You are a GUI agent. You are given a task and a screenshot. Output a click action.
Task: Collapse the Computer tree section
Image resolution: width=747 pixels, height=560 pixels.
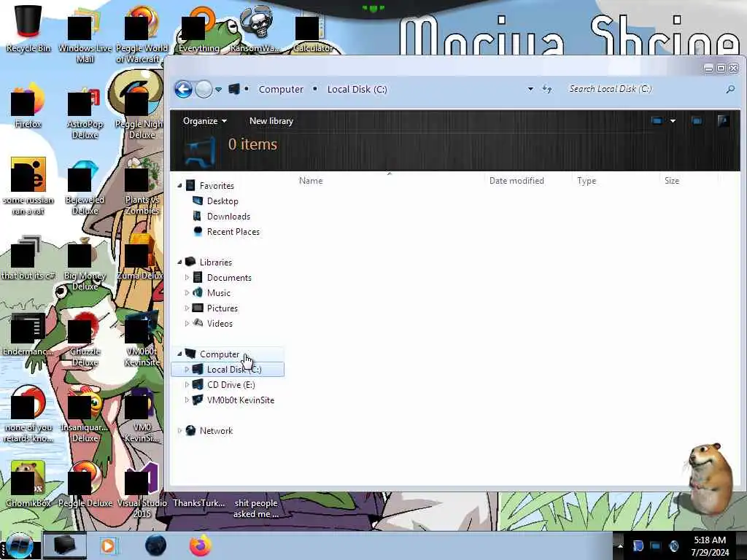pyautogui.click(x=179, y=354)
